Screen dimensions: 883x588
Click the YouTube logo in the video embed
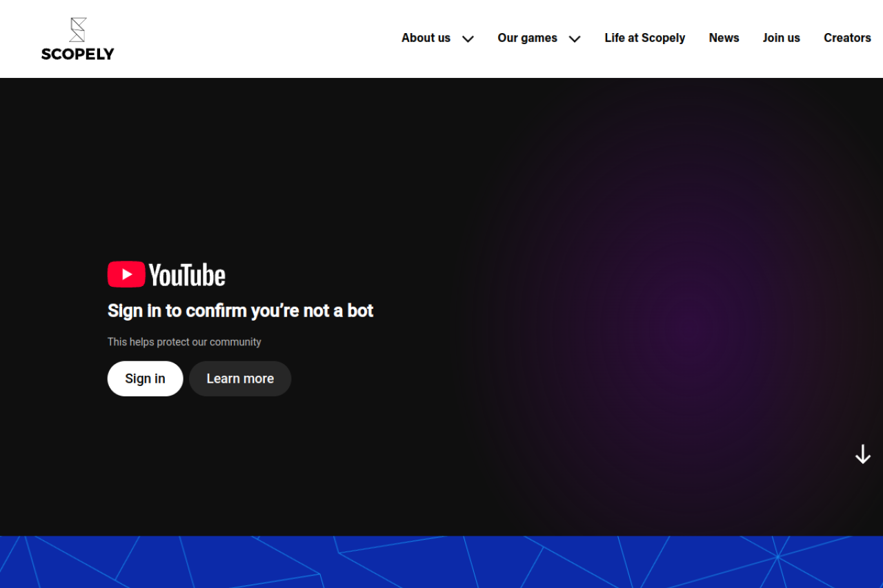(x=166, y=274)
